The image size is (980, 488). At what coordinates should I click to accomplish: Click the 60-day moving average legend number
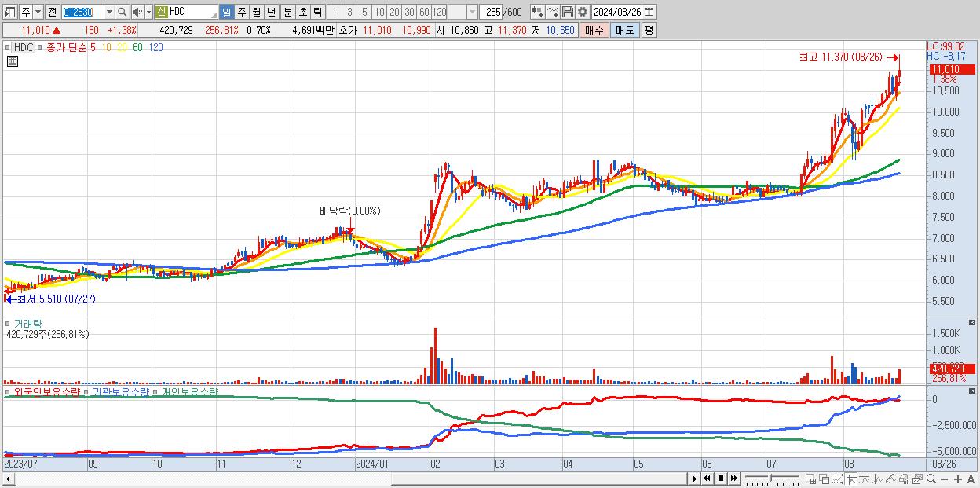(x=137, y=47)
